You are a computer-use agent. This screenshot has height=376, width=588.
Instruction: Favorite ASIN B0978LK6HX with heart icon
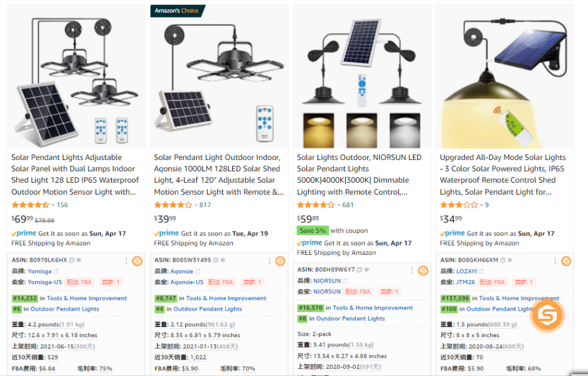tap(78, 260)
